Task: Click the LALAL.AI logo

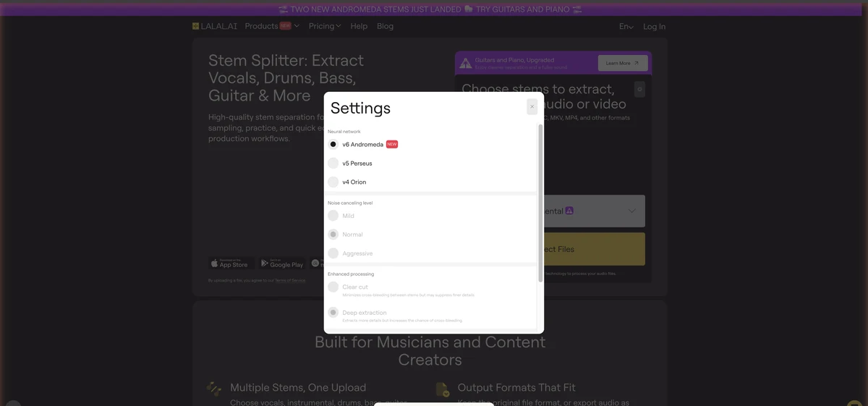Action: click(215, 26)
